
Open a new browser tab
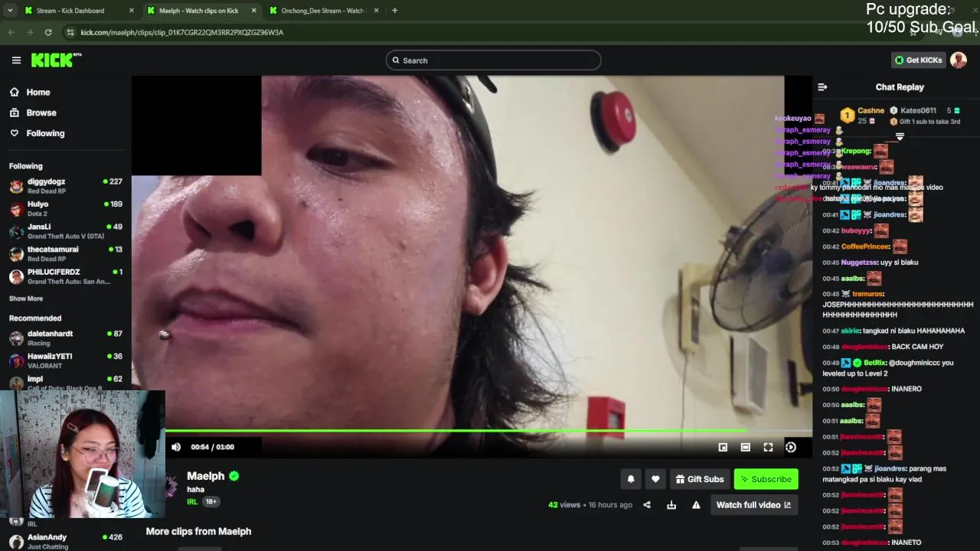(395, 11)
